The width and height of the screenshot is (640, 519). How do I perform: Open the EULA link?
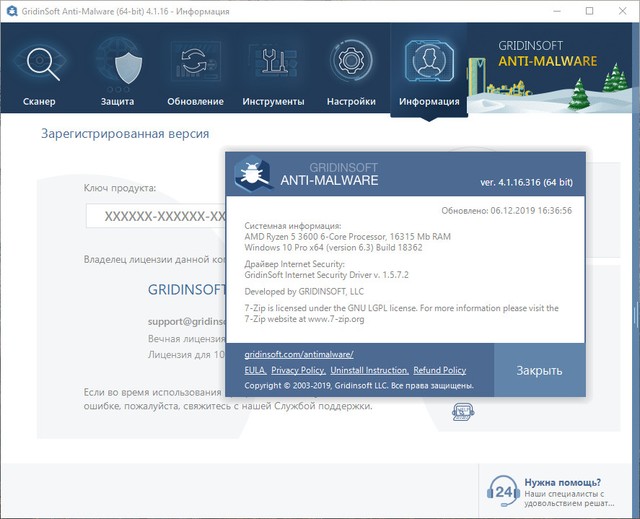[255, 370]
